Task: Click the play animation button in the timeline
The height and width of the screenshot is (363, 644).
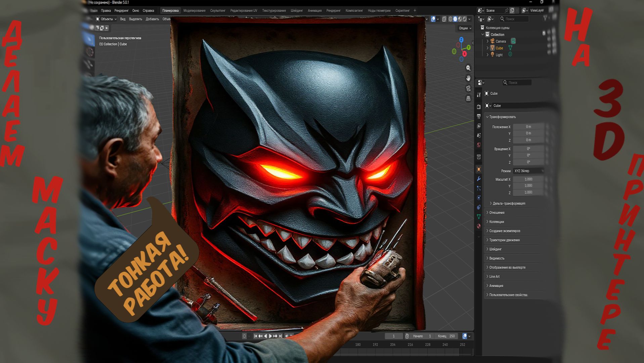Action: 270,336
